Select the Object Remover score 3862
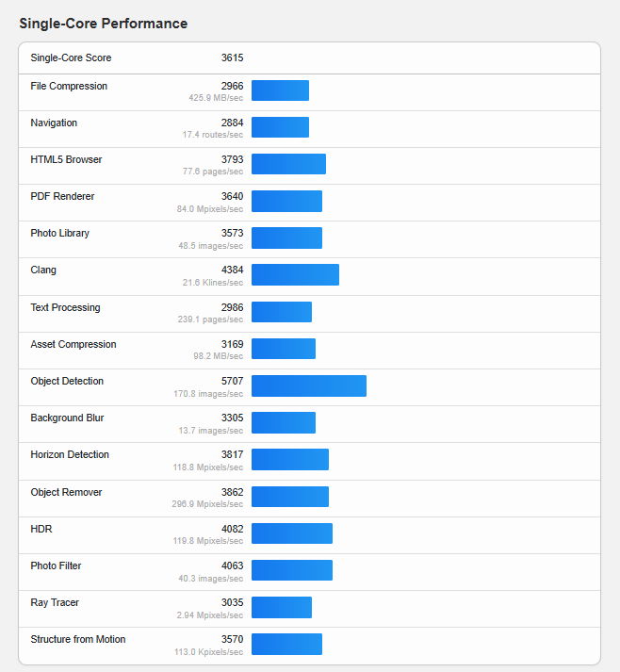The width and height of the screenshot is (620, 672). pos(232,493)
